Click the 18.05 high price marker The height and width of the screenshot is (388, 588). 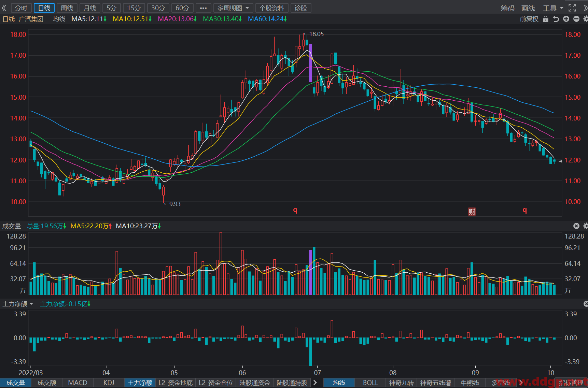313,34
